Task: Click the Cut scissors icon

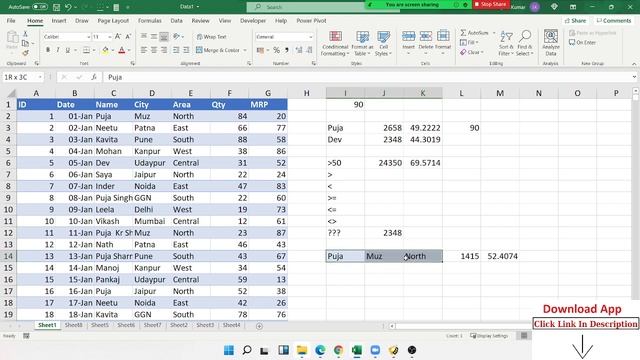Action: [25, 34]
